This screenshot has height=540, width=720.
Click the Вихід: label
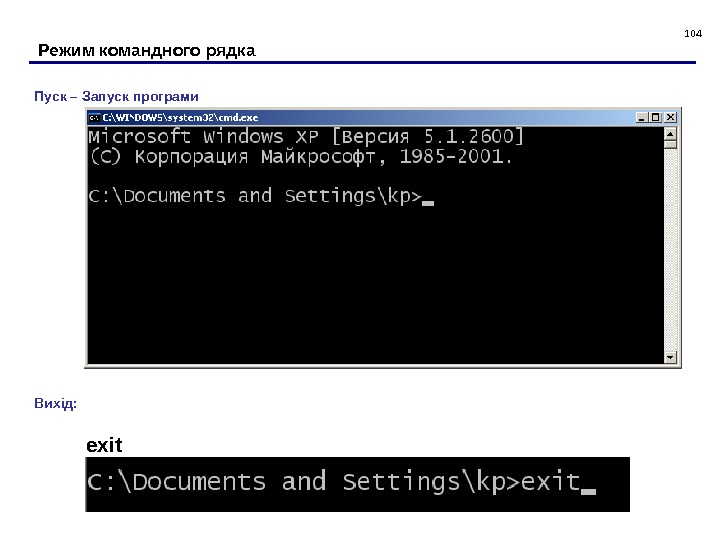(x=56, y=403)
